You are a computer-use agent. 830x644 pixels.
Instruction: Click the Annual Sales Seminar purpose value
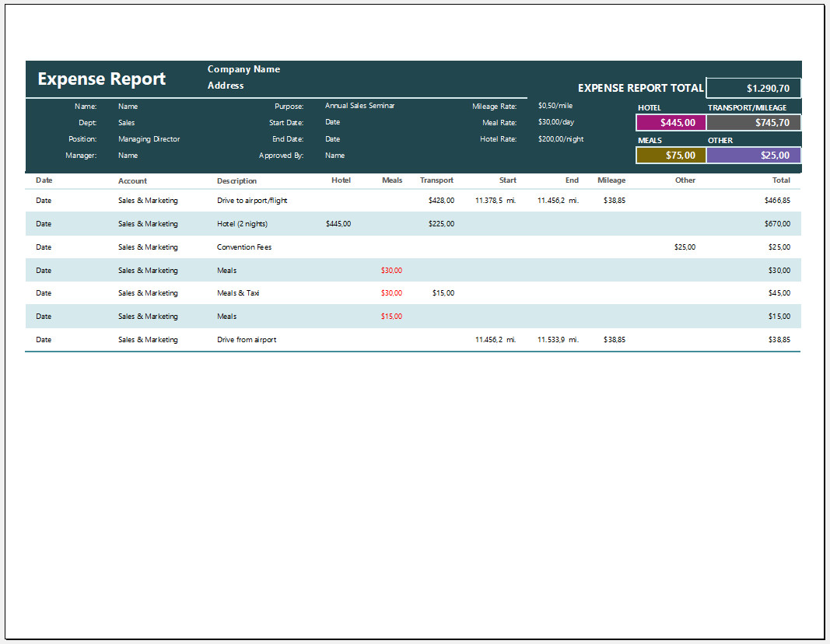[359, 106]
